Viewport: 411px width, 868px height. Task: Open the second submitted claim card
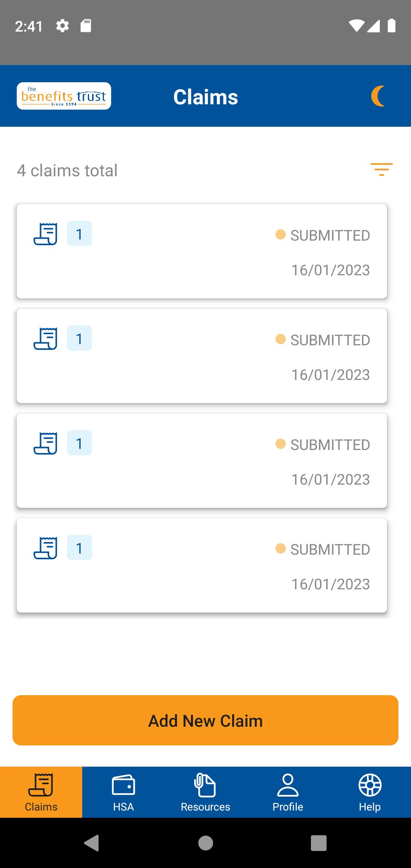(x=202, y=356)
